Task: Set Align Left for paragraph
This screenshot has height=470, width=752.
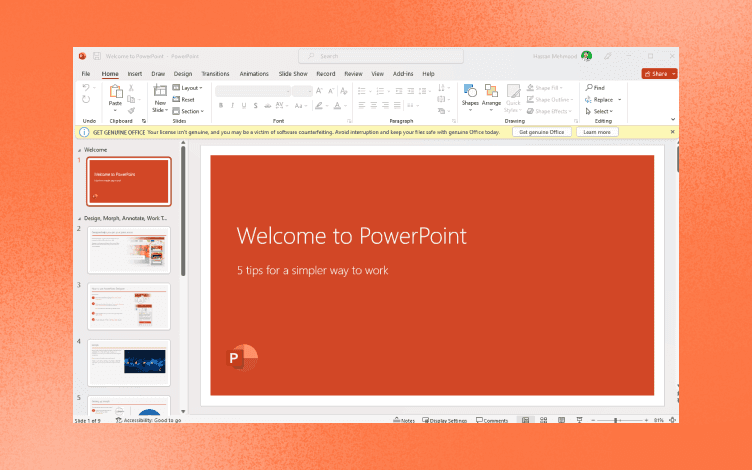Action: point(362,105)
